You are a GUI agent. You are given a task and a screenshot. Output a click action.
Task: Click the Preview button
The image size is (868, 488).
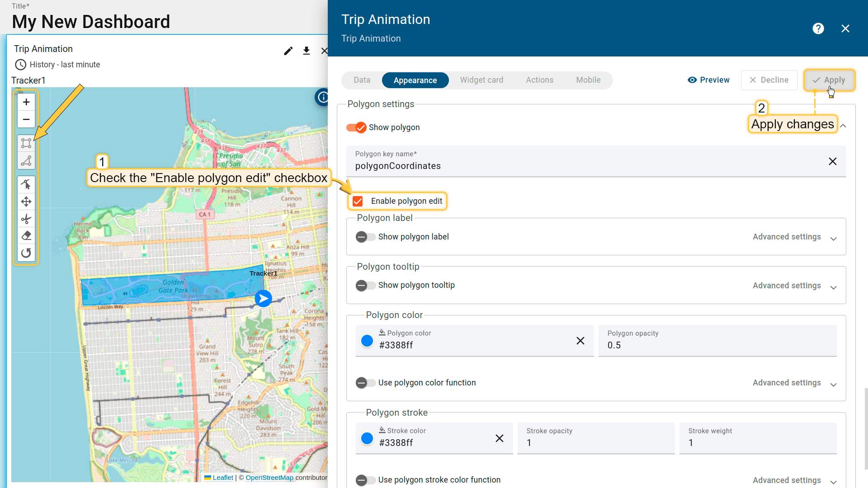pos(708,80)
